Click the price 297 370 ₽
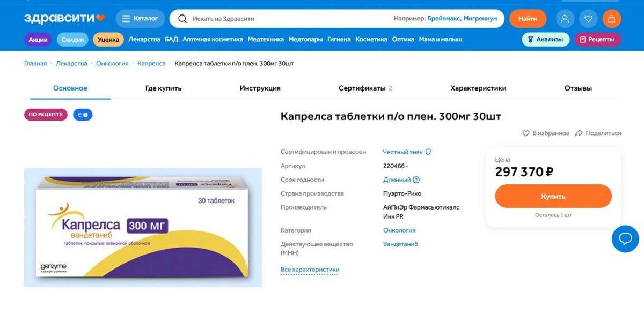 click(524, 172)
